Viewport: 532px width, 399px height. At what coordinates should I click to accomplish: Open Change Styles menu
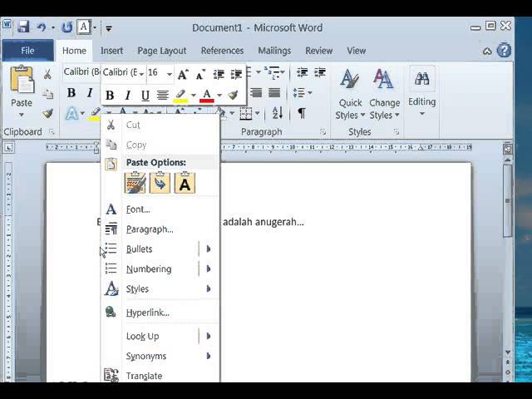coord(384,94)
